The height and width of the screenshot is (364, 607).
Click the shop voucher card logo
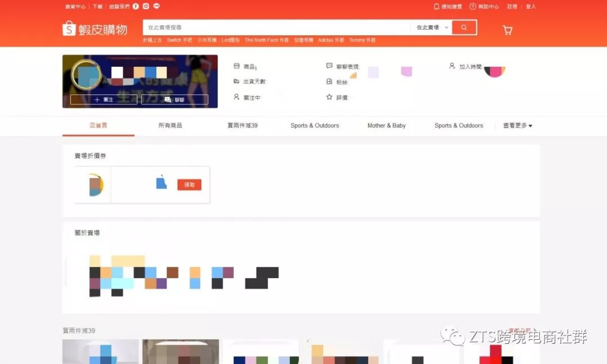pyautogui.click(x=96, y=185)
